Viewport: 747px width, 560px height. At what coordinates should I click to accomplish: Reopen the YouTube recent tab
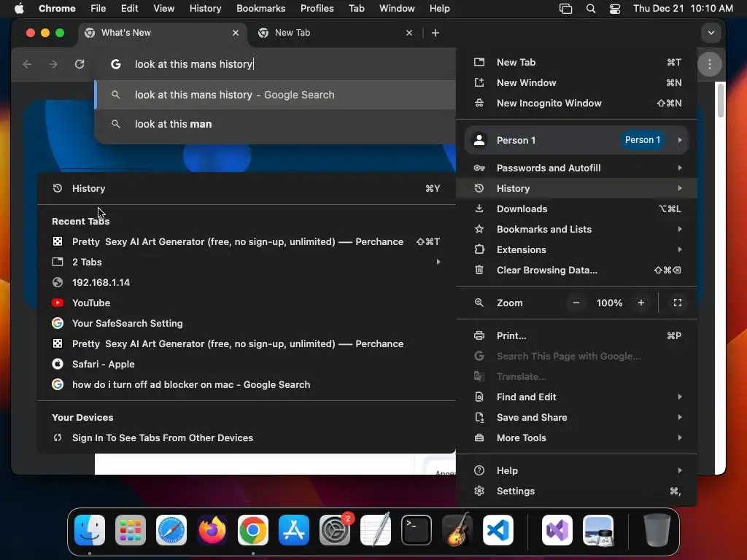[247, 303]
